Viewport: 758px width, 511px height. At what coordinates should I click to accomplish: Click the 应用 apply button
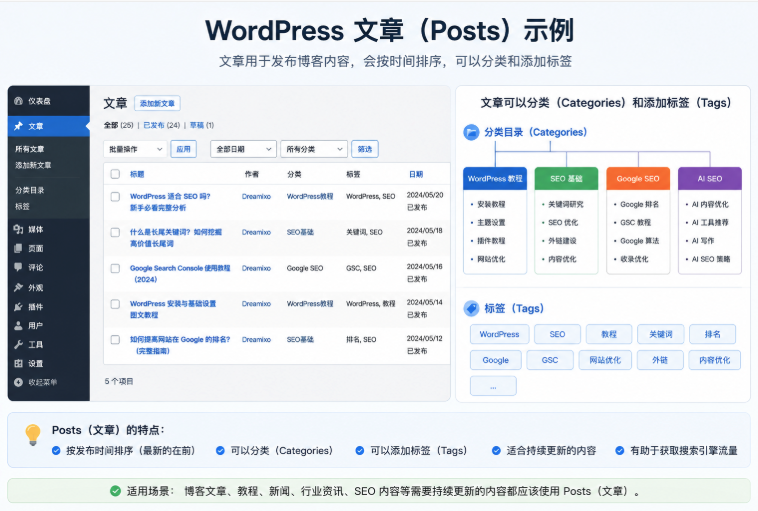(x=183, y=149)
